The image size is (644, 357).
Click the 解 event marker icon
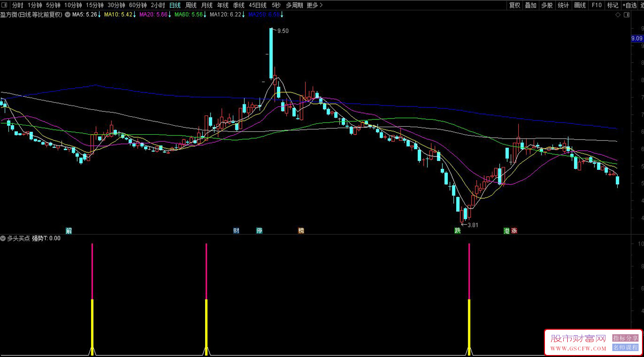69,231
